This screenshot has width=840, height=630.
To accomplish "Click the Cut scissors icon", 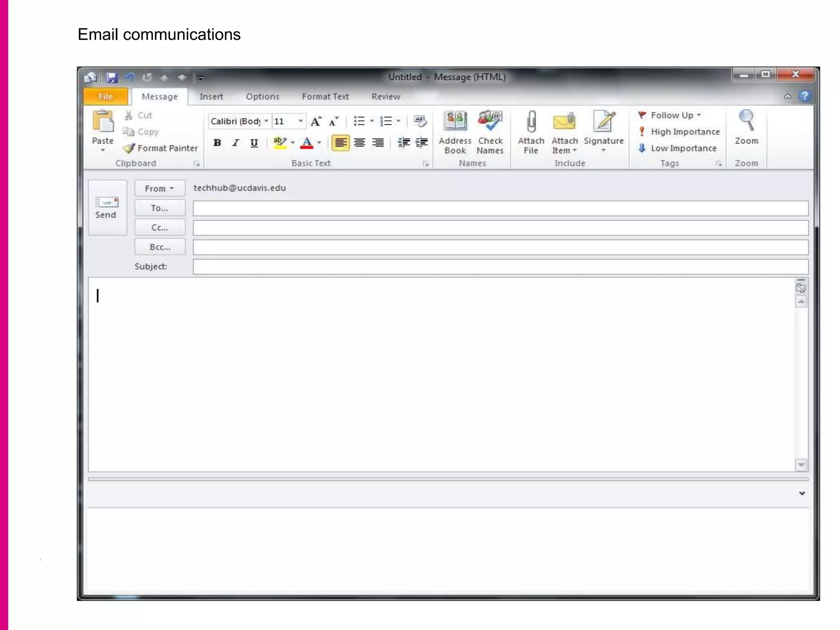I will (x=128, y=115).
